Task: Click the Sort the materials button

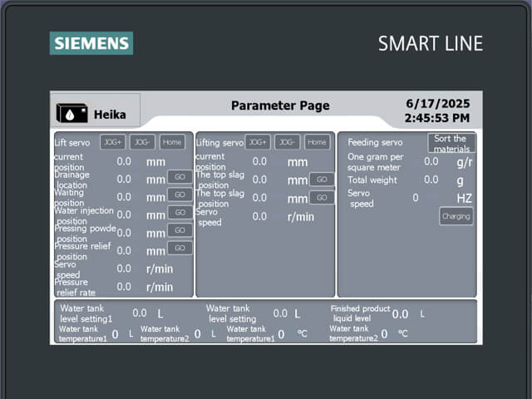Action: [x=451, y=143]
